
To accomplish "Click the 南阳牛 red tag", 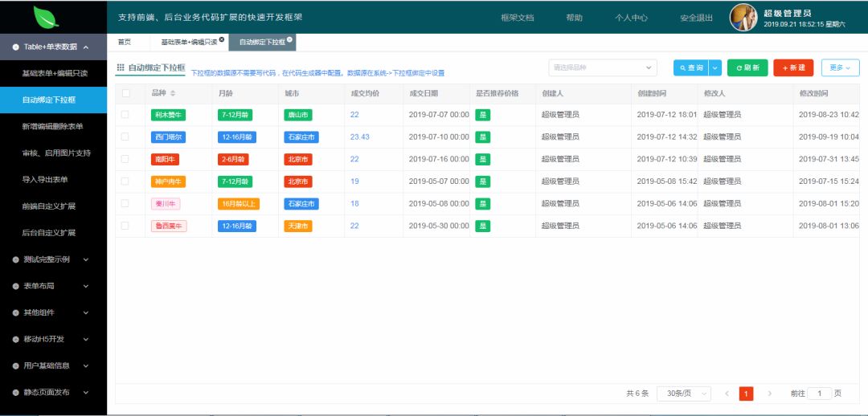I will (x=165, y=159).
